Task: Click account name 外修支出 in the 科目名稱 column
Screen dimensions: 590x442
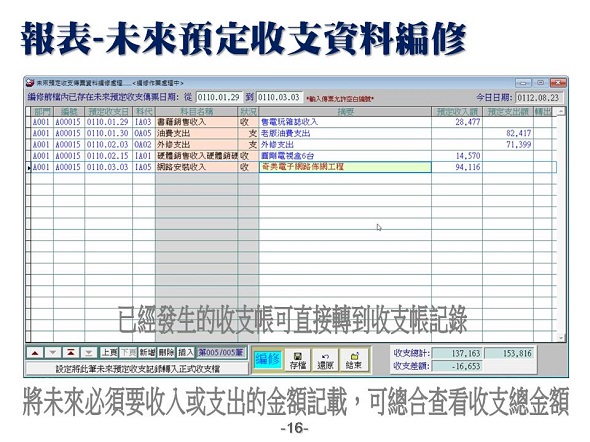Action: [196, 145]
